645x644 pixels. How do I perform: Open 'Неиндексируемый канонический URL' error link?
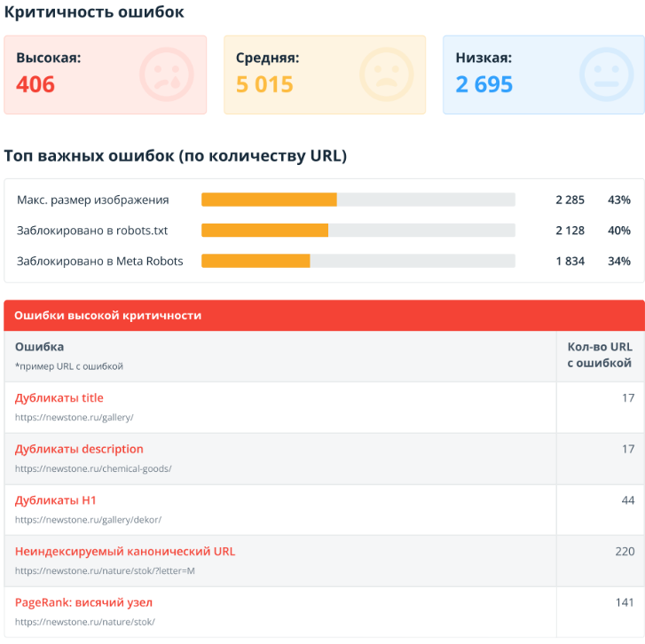click(125, 552)
